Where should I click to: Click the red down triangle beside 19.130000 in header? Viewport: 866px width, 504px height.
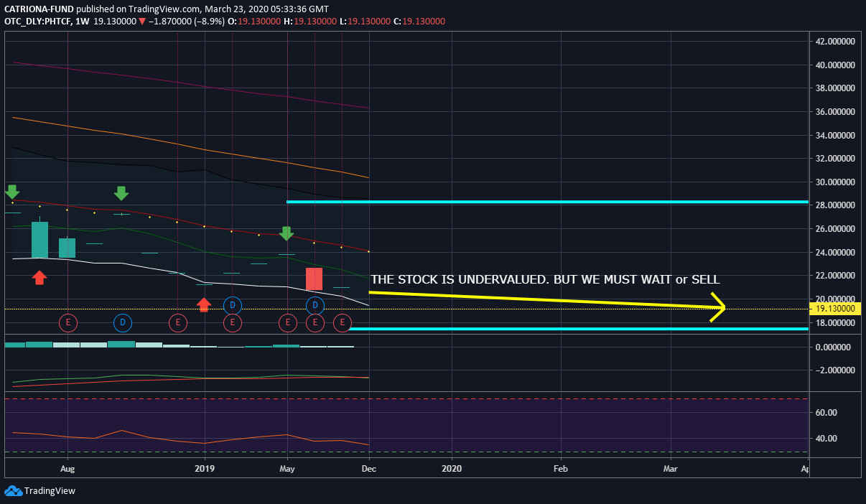pyautogui.click(x=143, y=22)
